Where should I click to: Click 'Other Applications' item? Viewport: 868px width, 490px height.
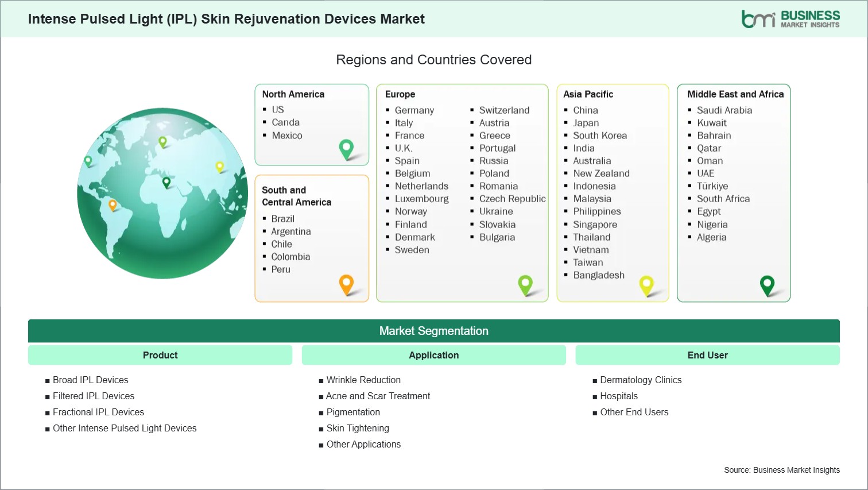coord(363,445)
